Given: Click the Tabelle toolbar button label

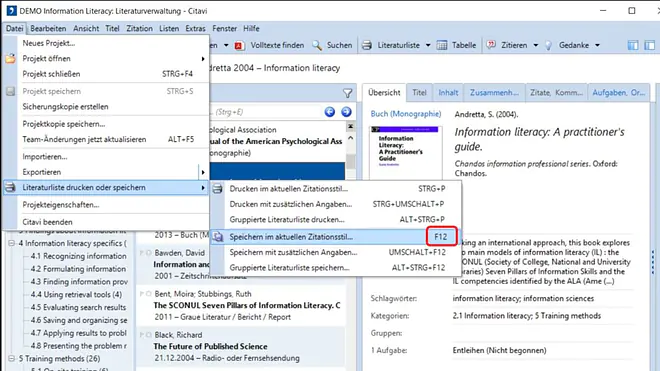Looking at the screenshot, I should (x=464, y=45).
